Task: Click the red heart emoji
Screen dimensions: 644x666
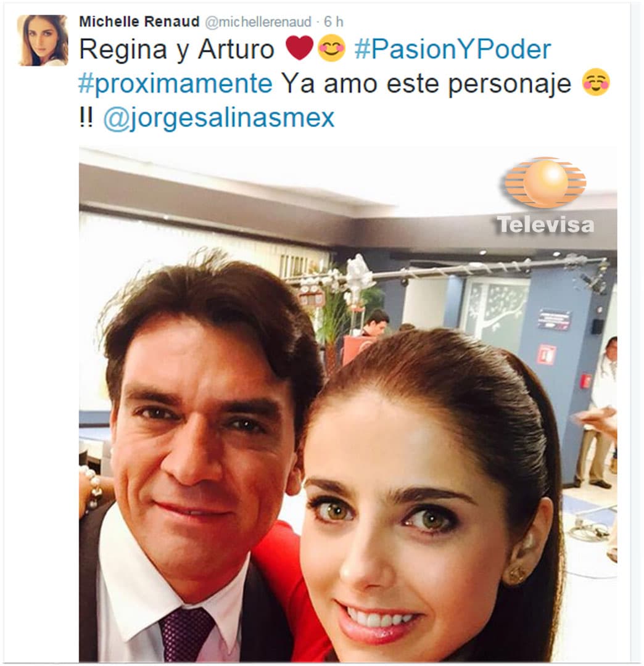Action: coord(300,47)
